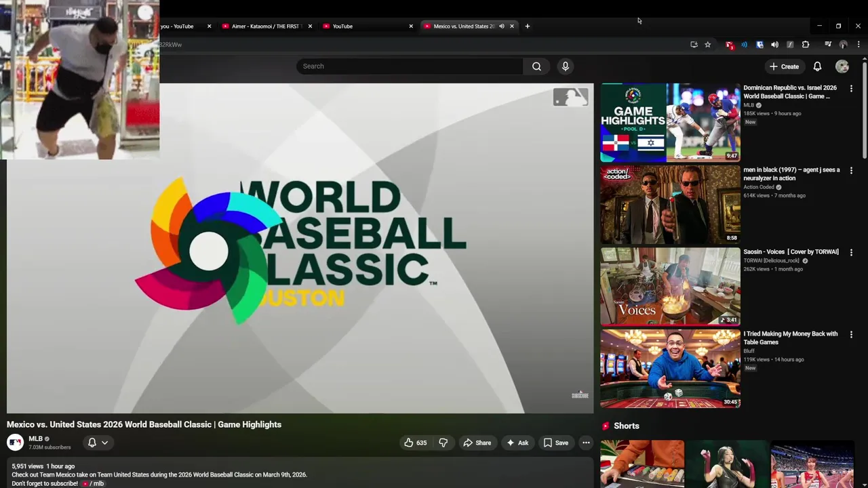Open the YouTube notifications bell

click(817, 66)
